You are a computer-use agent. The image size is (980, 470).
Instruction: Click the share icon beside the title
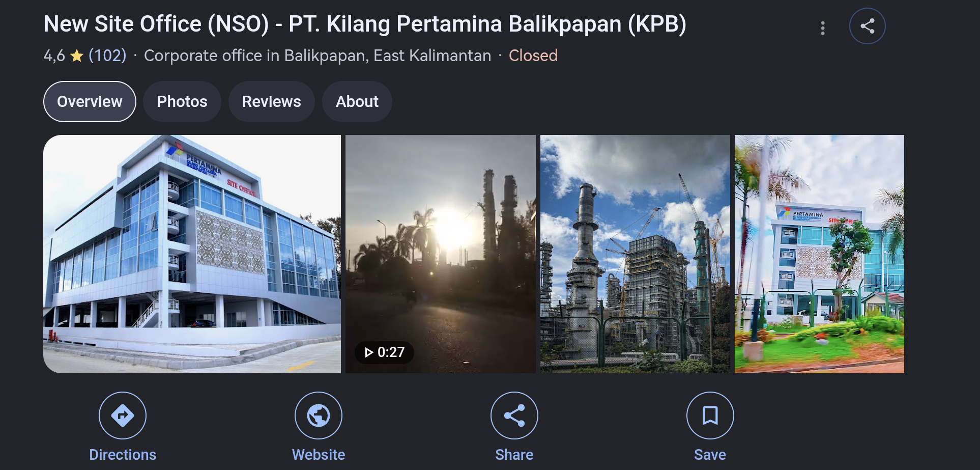point(868,26)
